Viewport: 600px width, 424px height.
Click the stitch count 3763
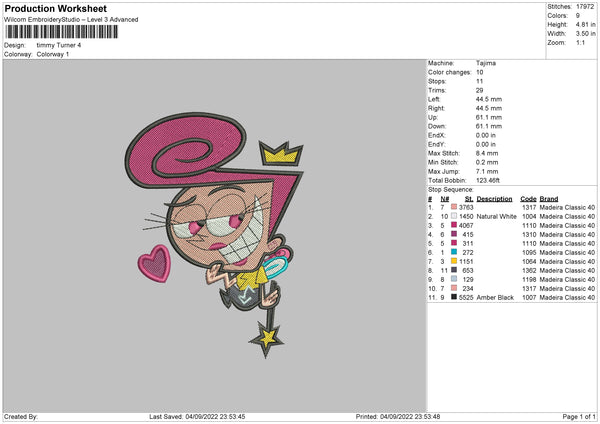[x=466, y=207]
